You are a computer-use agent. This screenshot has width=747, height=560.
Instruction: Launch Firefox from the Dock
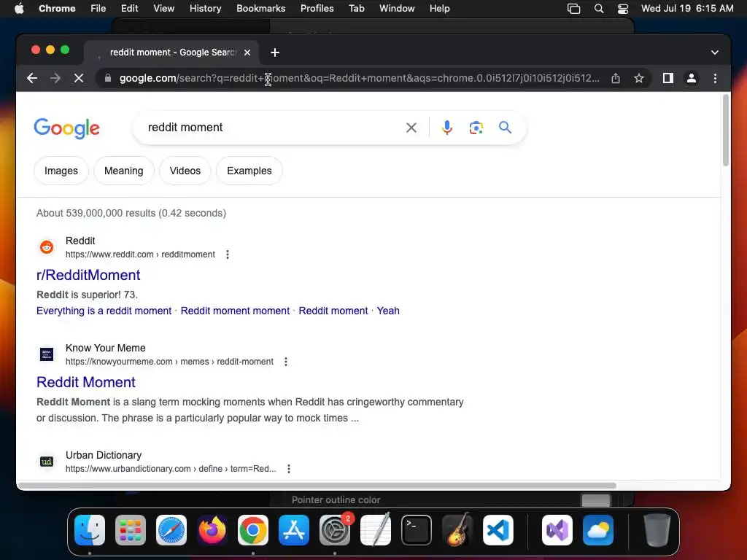tap(212, 530)
